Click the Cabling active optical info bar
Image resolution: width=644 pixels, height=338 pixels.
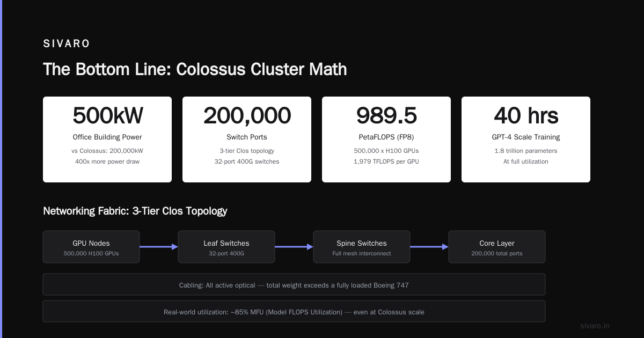[294, 284]
